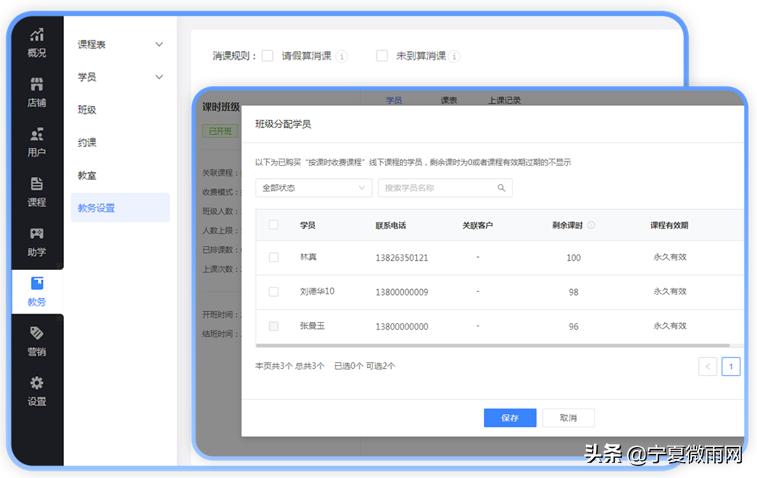Click the 关联客户 column header
Viewport: 757px width, 478px height.
(477, 225)
